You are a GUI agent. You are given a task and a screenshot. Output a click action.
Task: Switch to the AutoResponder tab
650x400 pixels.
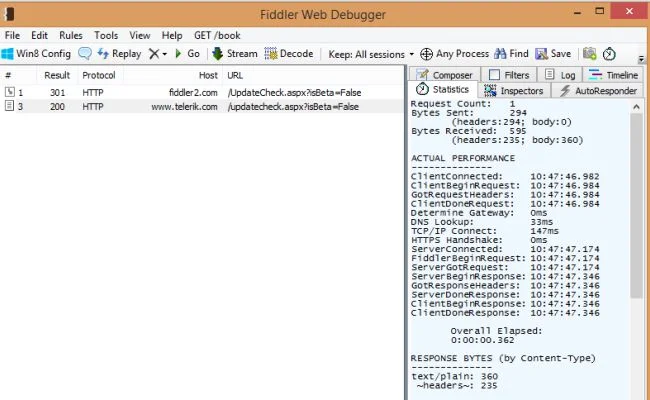598,90
